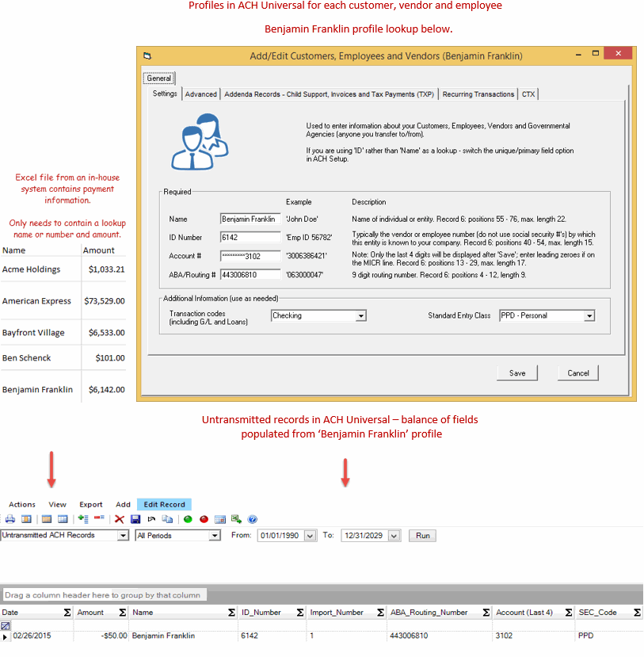Image resolution: width=644 pixels, height=657 pixels.
Task: Open help with the blue question mark icon
Action: point(253,519)
